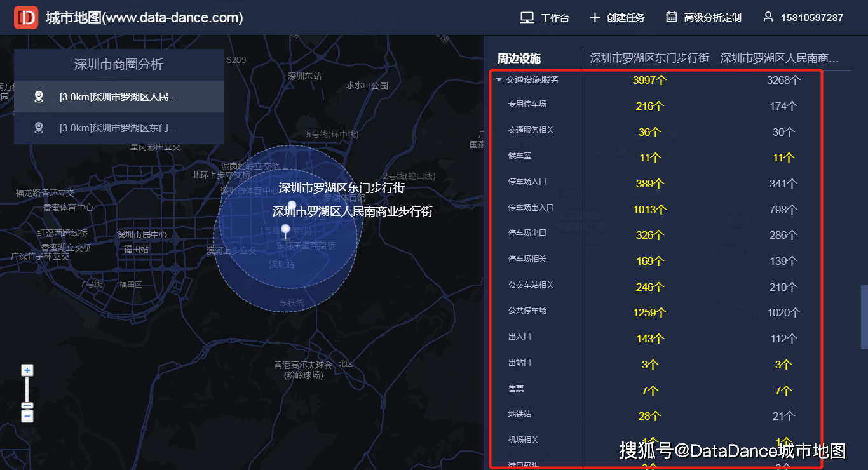Click location pin icon for 人民南 entry

(39, 97)
